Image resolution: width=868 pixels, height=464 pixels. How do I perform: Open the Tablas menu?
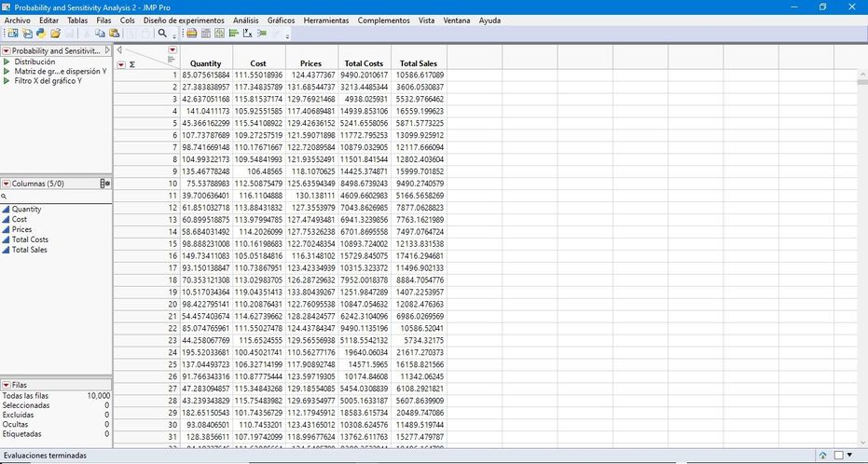(77, 20)
